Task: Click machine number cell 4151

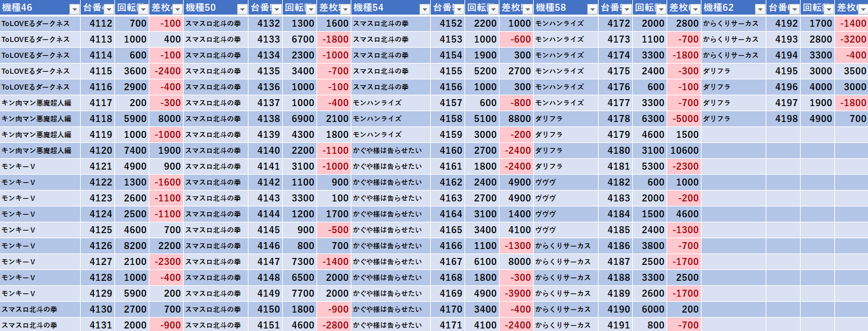Action: point(266,325)
